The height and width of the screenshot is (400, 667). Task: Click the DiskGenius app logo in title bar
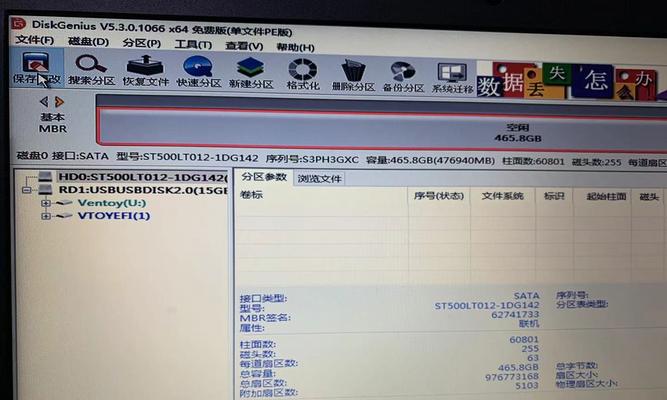pos(19,23)
